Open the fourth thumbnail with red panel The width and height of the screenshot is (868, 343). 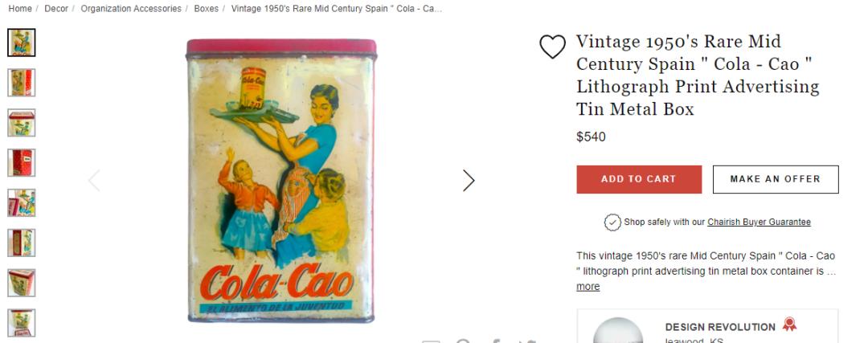point(22,163)
